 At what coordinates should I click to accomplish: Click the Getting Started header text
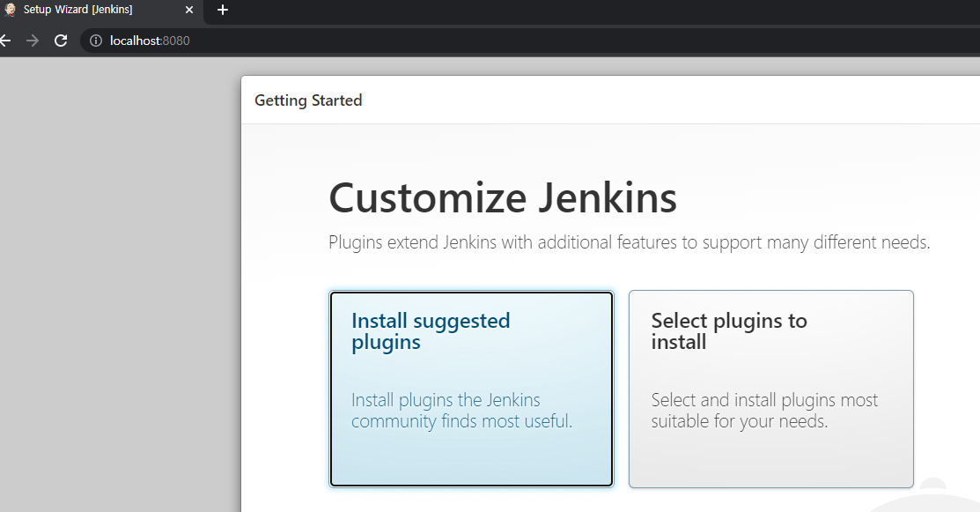308,100
